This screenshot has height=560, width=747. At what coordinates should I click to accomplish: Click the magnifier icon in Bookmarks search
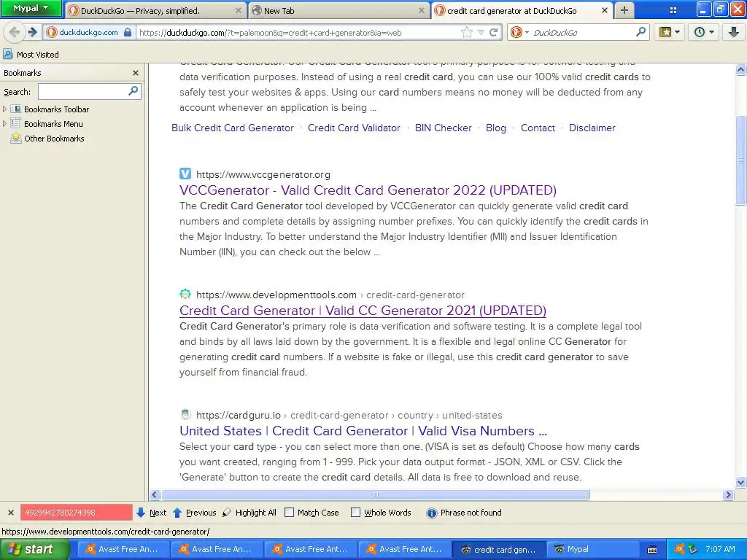click(x=133, y=90)
